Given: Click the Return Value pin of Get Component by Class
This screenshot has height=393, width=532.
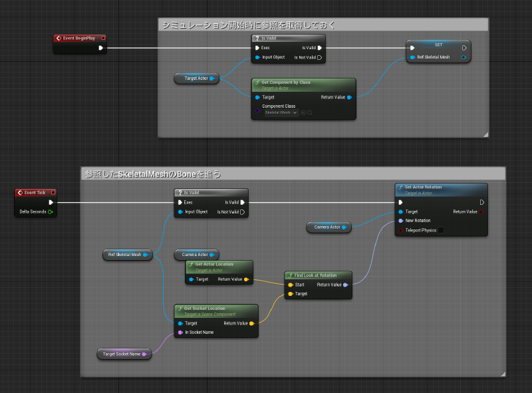Looking at the screenshot, I should click(x=349, y=97).
